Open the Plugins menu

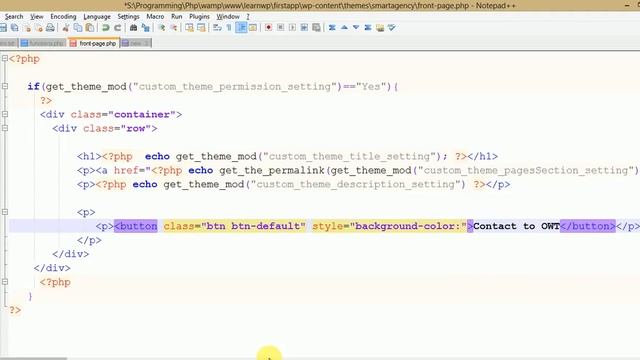tap(200, 16)
